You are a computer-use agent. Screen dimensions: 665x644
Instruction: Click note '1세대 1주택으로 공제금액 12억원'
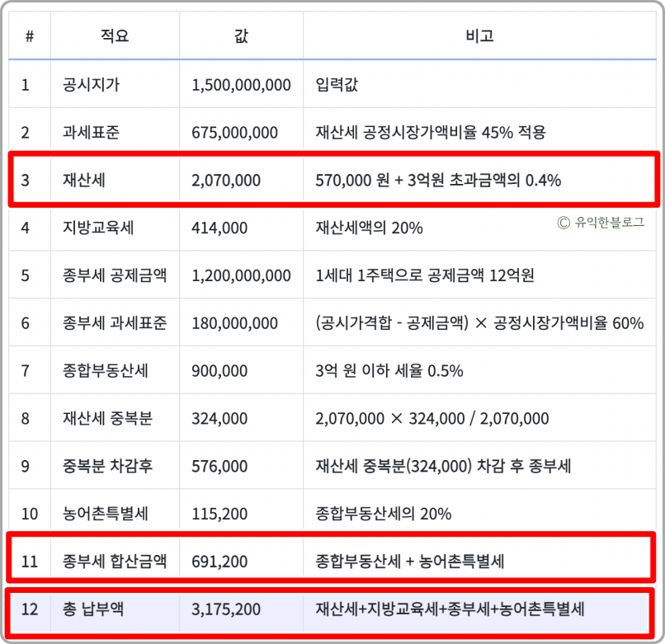[425, 275]
